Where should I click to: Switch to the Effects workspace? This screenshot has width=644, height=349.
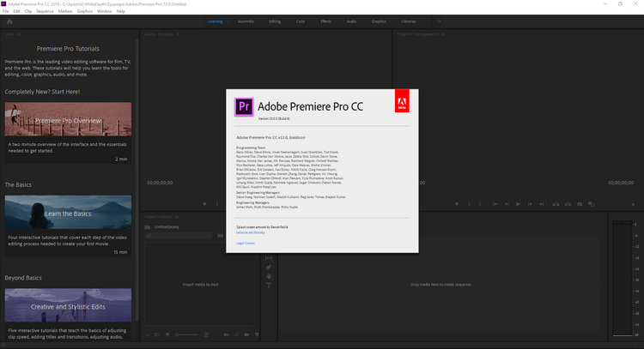pyautogui.click(x=326, y=21)
